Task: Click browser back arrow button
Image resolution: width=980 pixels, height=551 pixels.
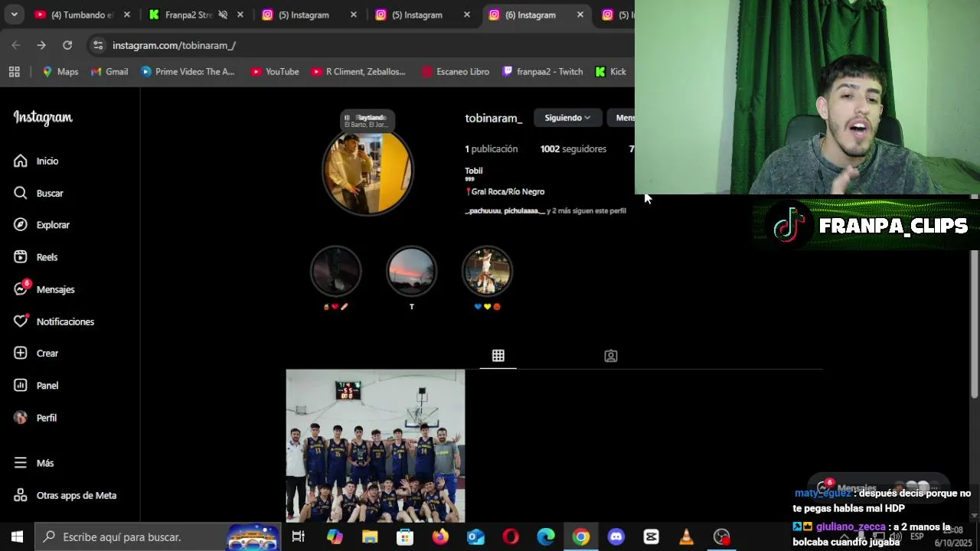Action: pos(16,45)
